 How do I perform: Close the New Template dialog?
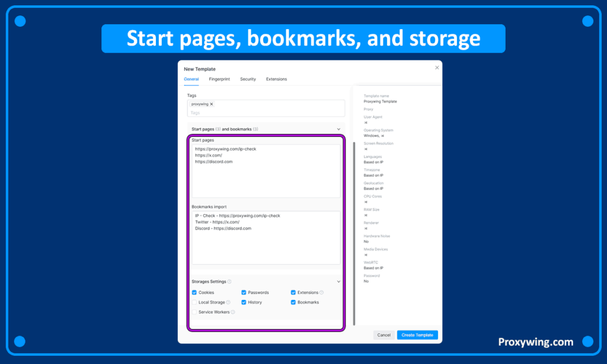click(437, 68)
